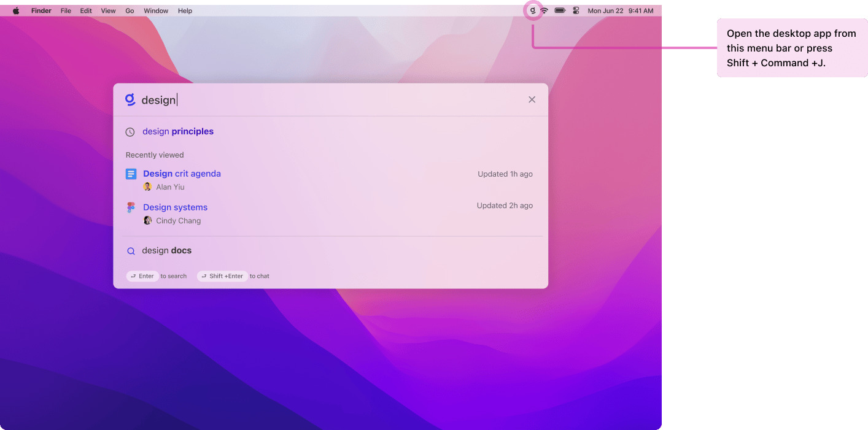Click the 'Shift +Enter' key hint button
This screenshot has width=868, height=430.
(x=222, y=276)
